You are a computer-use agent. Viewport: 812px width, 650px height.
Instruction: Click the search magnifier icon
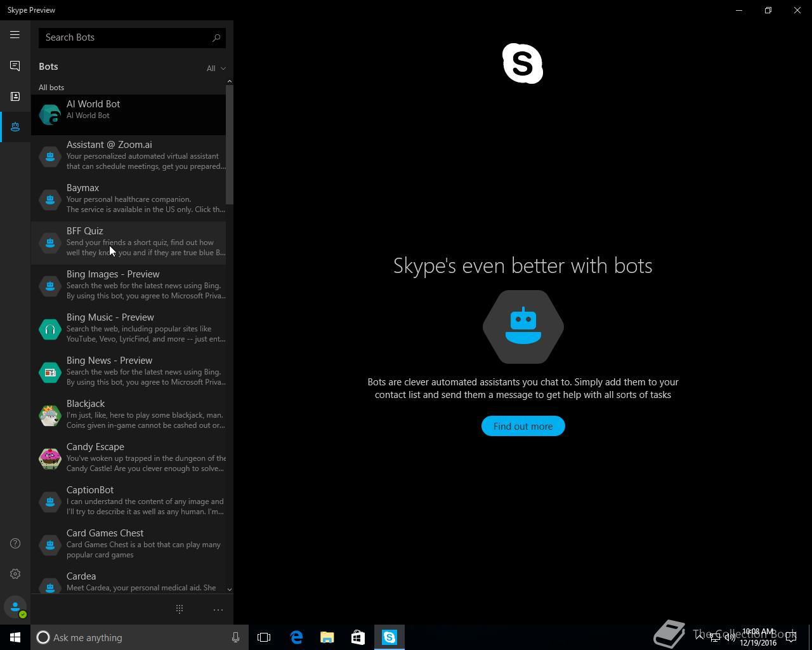pyautogui.click(x=216, y=37)
